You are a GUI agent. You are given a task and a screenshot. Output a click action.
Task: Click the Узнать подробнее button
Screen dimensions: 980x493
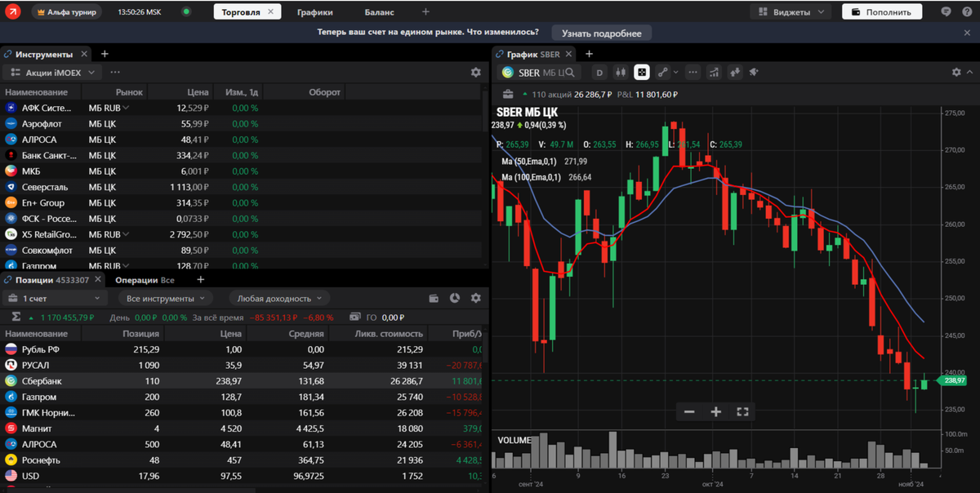click(x=602, y=33)
